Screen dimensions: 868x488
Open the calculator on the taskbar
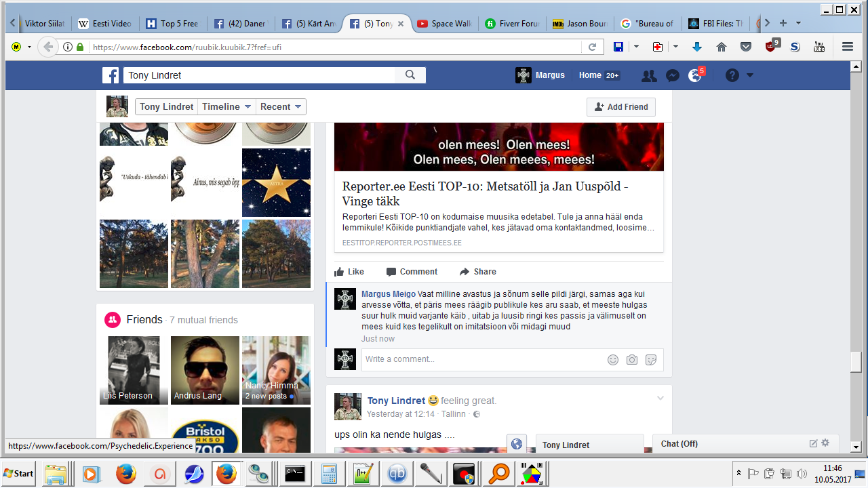pos(329,473)
